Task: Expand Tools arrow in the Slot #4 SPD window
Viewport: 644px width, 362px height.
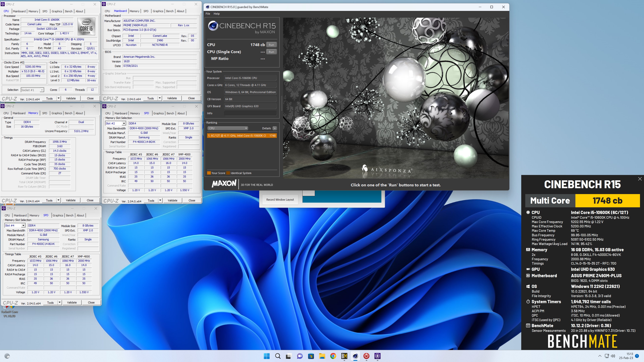Action: [x=60, y=303]
